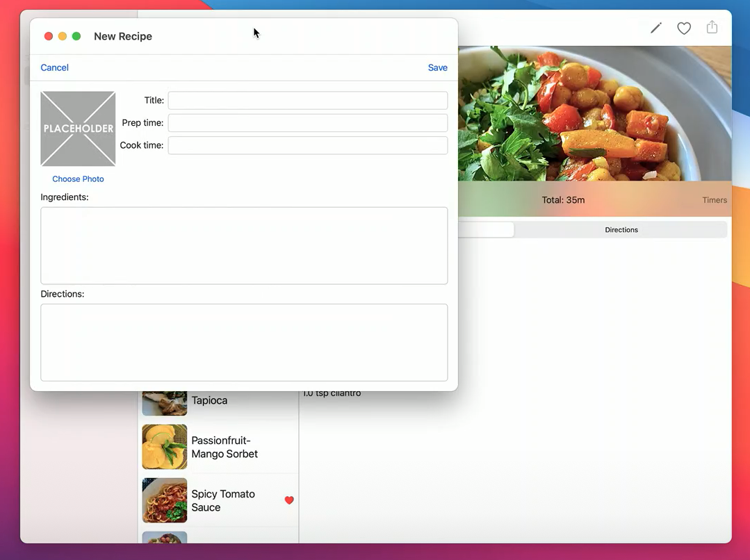Click inside the Ingredients text area
The image size is (750, 560).
coord(244,246)
